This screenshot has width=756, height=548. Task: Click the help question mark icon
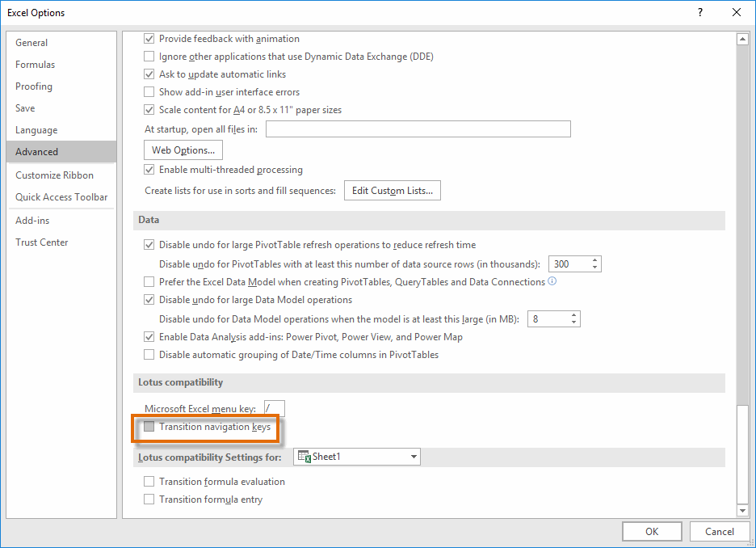tap(700, 13)
